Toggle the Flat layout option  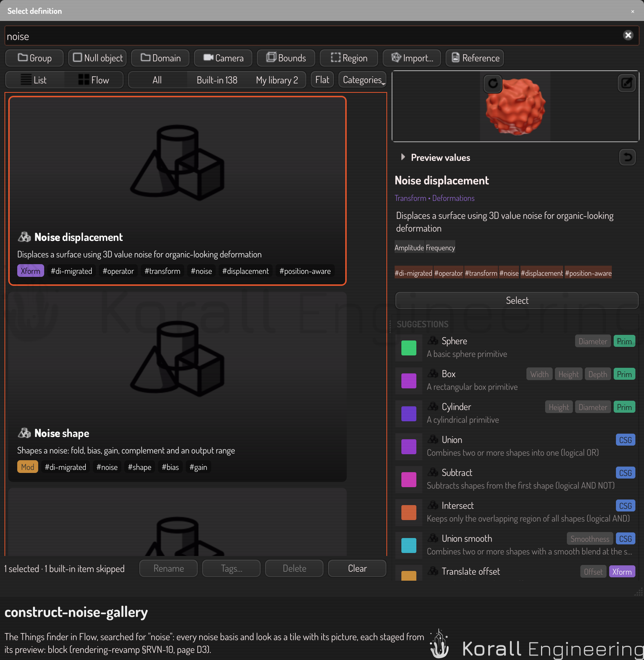[x=322, y=80]
